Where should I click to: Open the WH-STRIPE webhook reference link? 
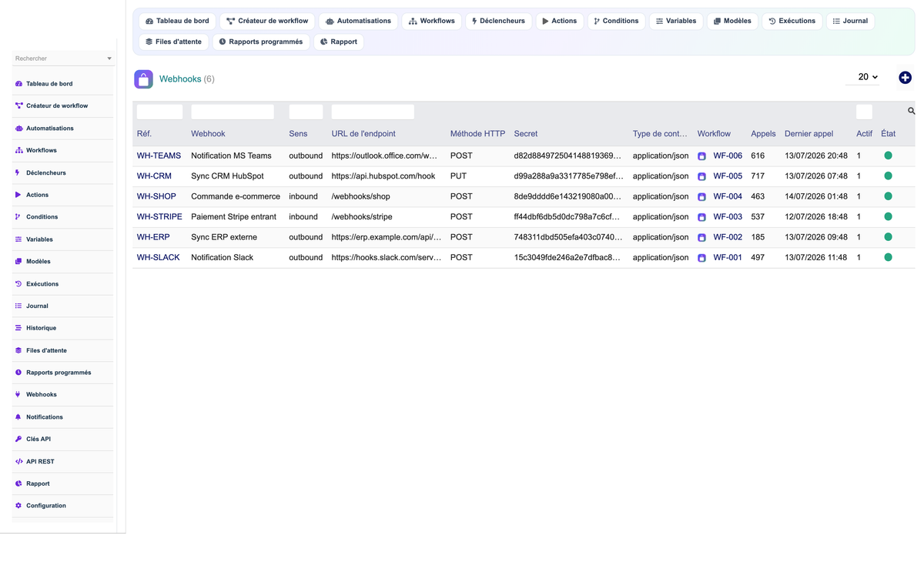159,216
